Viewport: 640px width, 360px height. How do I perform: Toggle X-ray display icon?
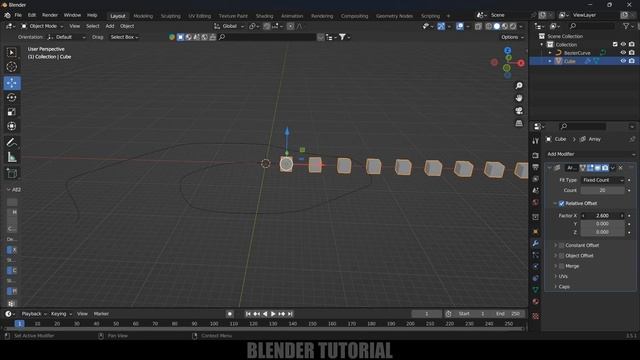478,26
